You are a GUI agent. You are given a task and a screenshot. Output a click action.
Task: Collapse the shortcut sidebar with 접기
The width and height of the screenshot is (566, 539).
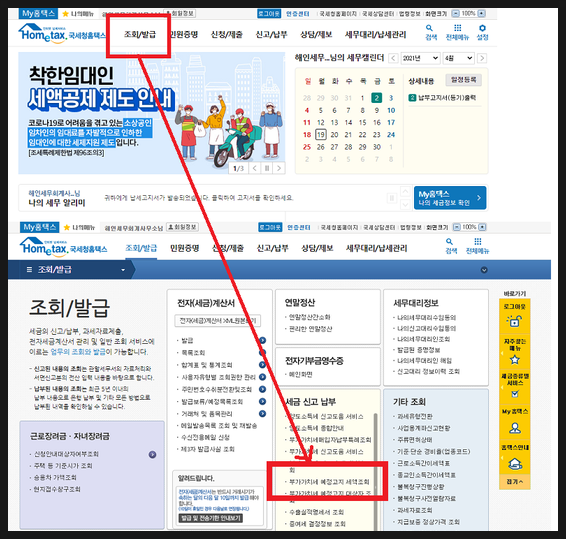point(515,482)
